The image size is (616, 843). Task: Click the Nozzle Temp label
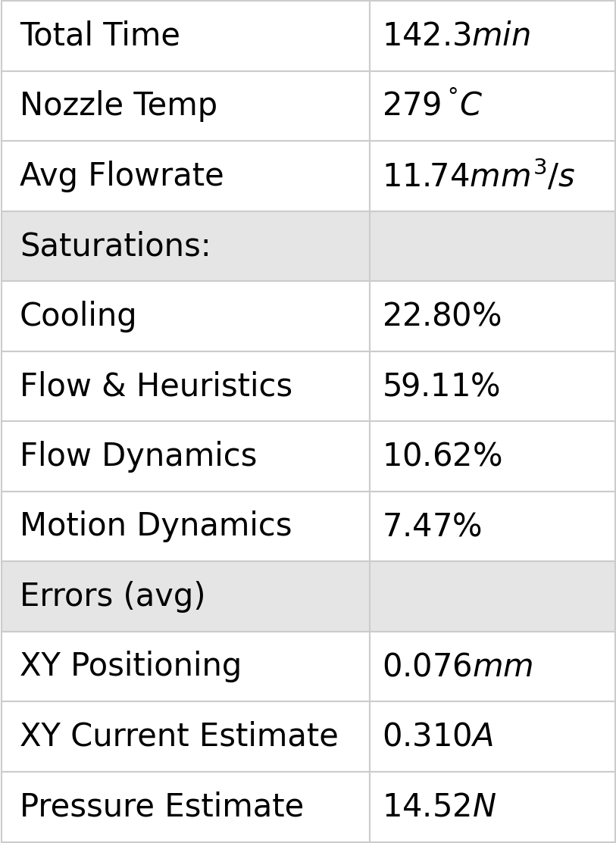coord(118,105)
